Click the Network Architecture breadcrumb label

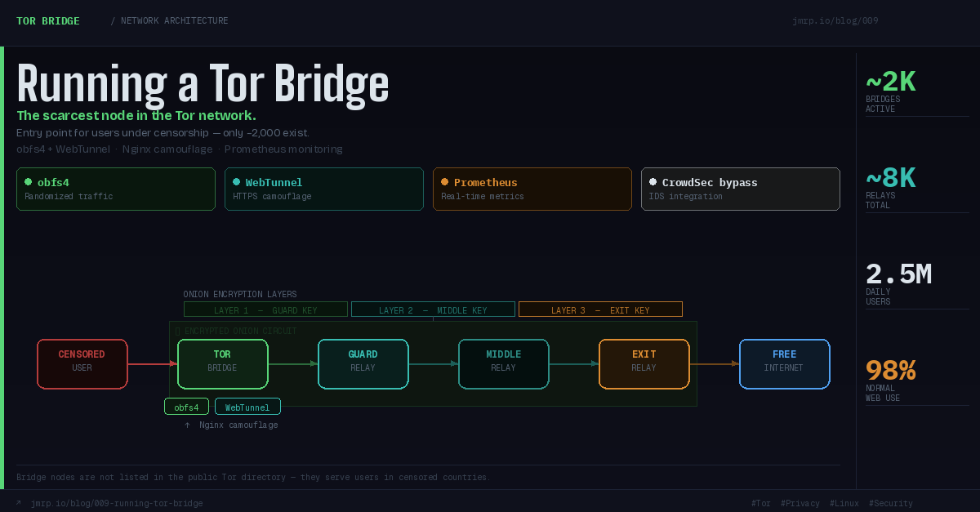(175, 21)
